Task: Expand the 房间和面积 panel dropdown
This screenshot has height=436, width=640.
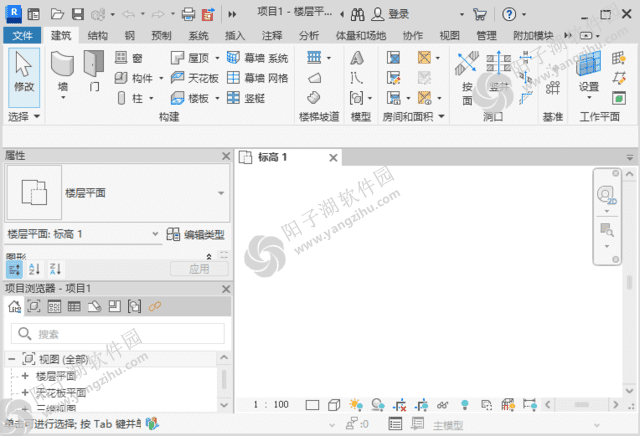Action: pyautogui.click(x=441, y=117)
